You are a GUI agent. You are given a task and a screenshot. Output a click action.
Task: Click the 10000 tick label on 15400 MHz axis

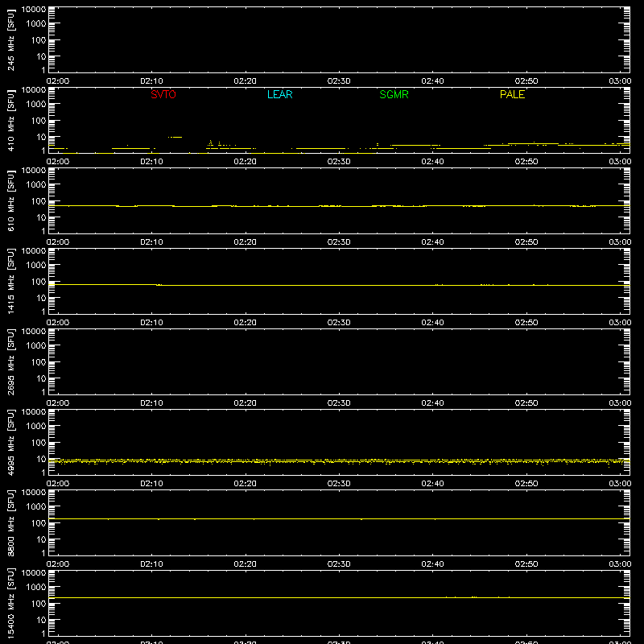(x=34, y=573)
